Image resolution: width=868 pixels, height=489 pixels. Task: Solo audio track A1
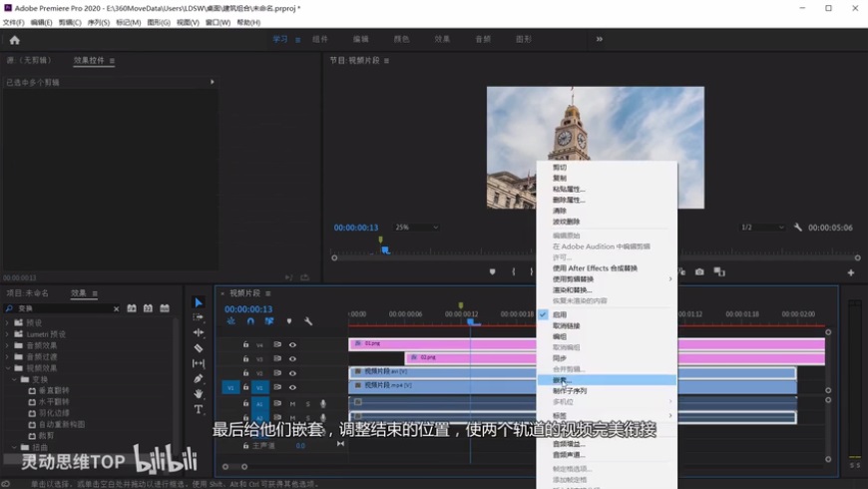[307, 404]
